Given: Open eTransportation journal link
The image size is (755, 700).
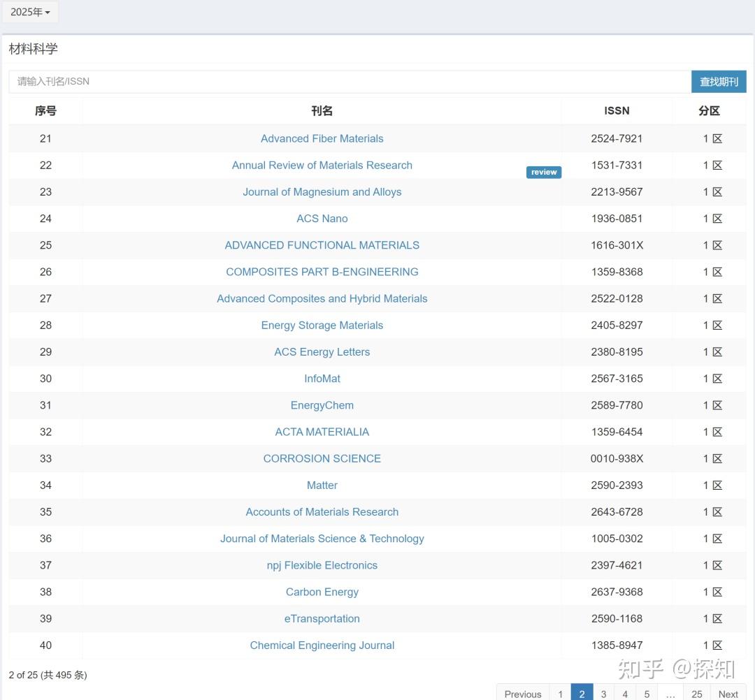Looking at the screenshot, I should tap(322, 619).
